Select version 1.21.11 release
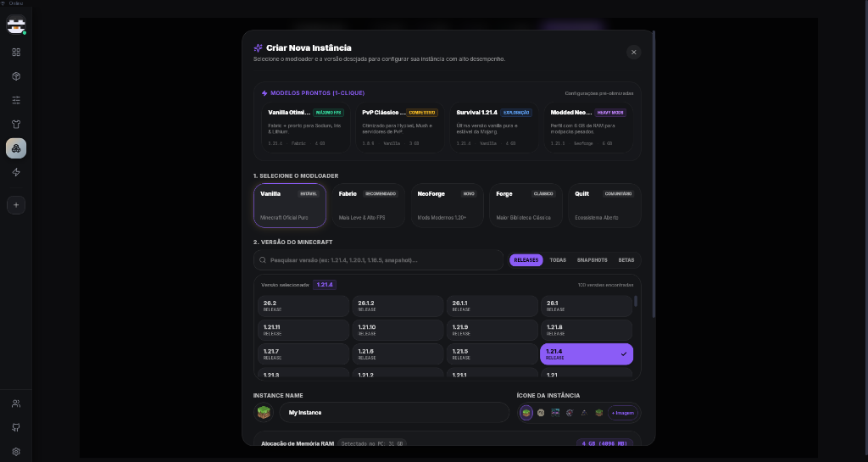868x462 pixels. click(303, 331)
